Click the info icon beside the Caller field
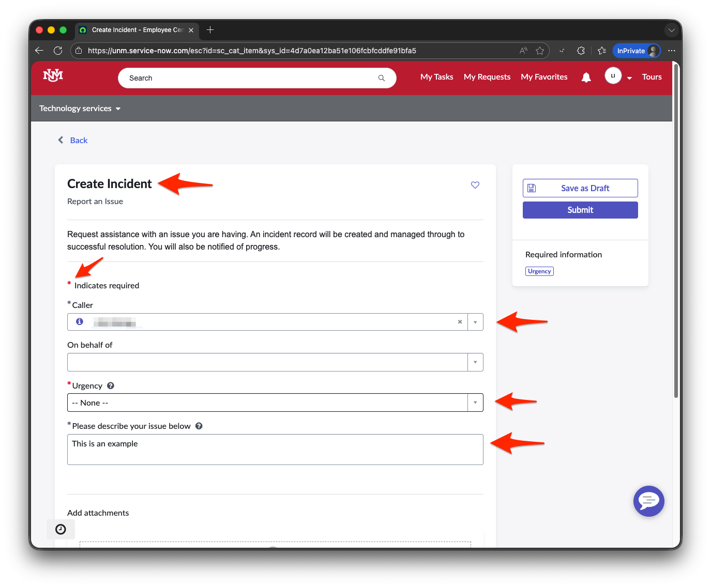 pos(79,321)
